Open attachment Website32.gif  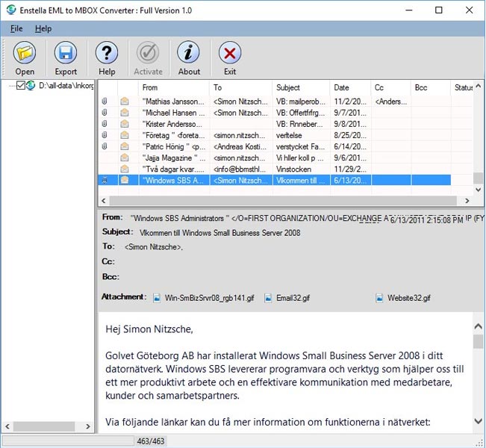tap(409, 298)
